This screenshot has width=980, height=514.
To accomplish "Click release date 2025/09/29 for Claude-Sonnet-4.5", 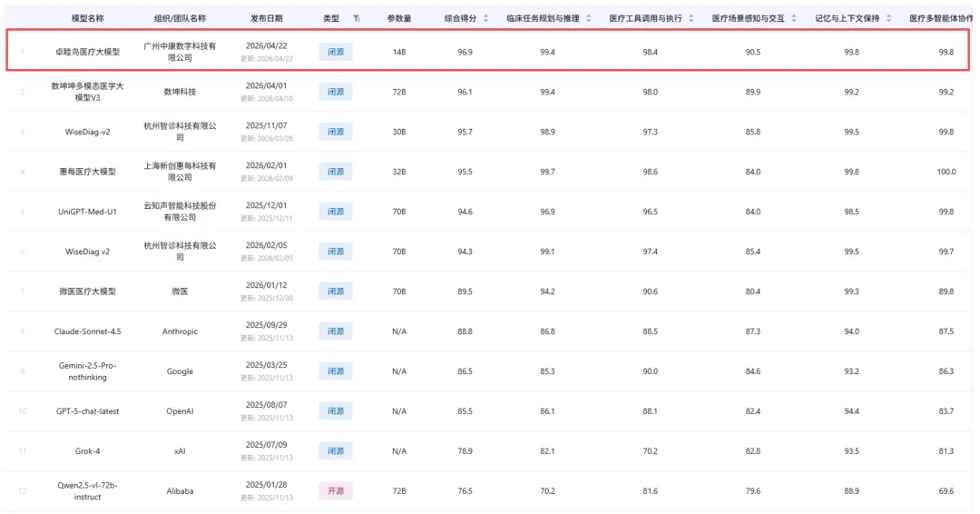I will tap(266, 326).
